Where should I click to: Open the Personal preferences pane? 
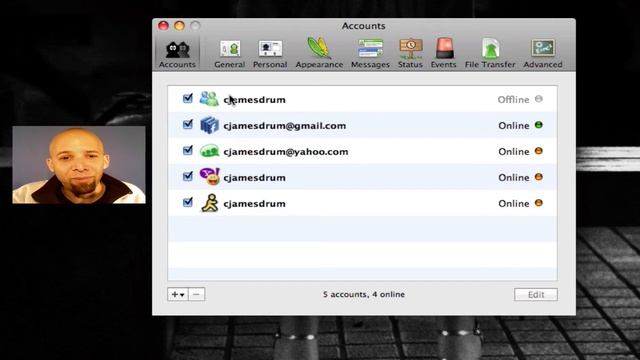coord(270,54)
